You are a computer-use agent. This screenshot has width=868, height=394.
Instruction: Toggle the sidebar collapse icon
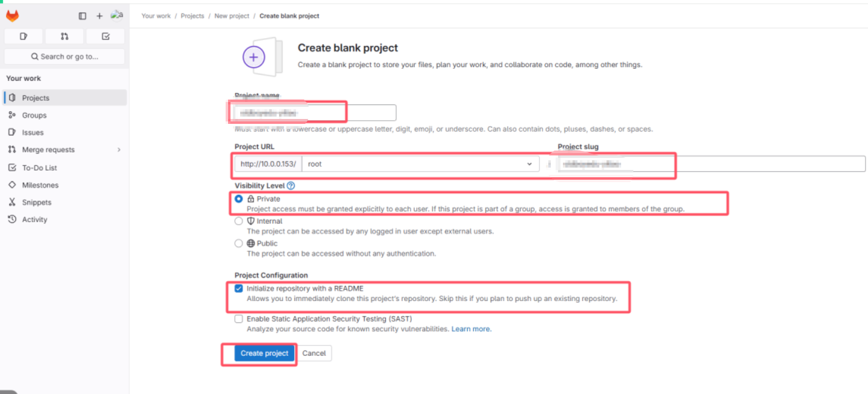tap(82, 16)
